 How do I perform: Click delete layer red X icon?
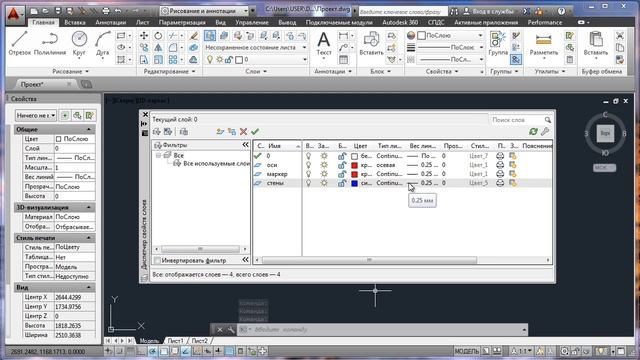tap(243, 131)
